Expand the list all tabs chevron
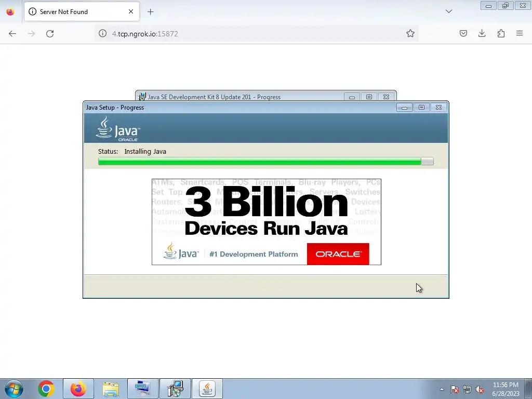The height and width of the screenshot is (399, 532). (x=448, y=11)
